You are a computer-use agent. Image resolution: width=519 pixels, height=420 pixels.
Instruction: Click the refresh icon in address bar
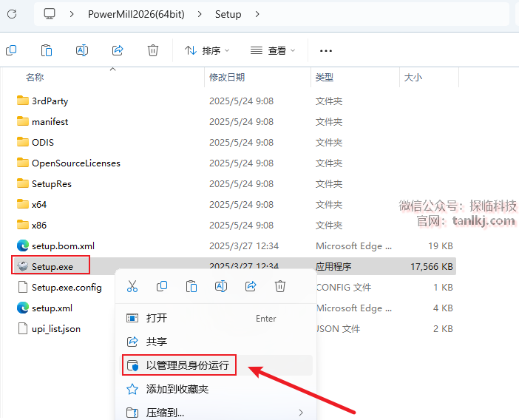pos(12,14)
